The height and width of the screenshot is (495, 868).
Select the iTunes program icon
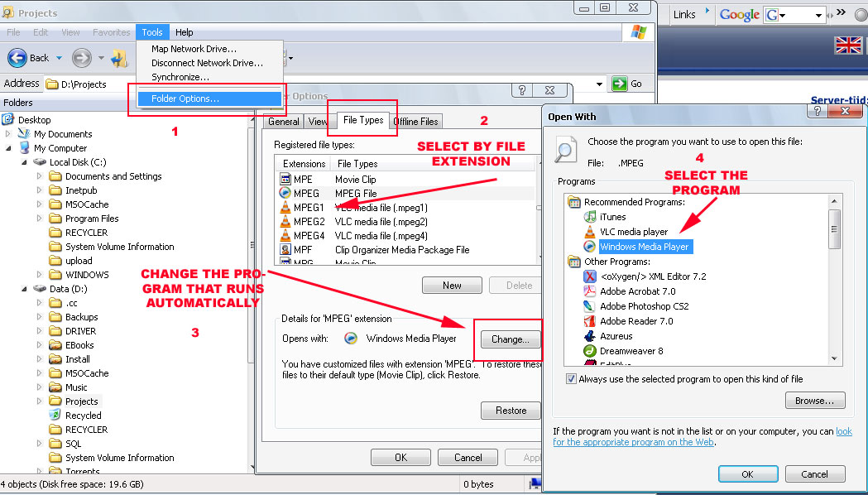coord(590,217)
